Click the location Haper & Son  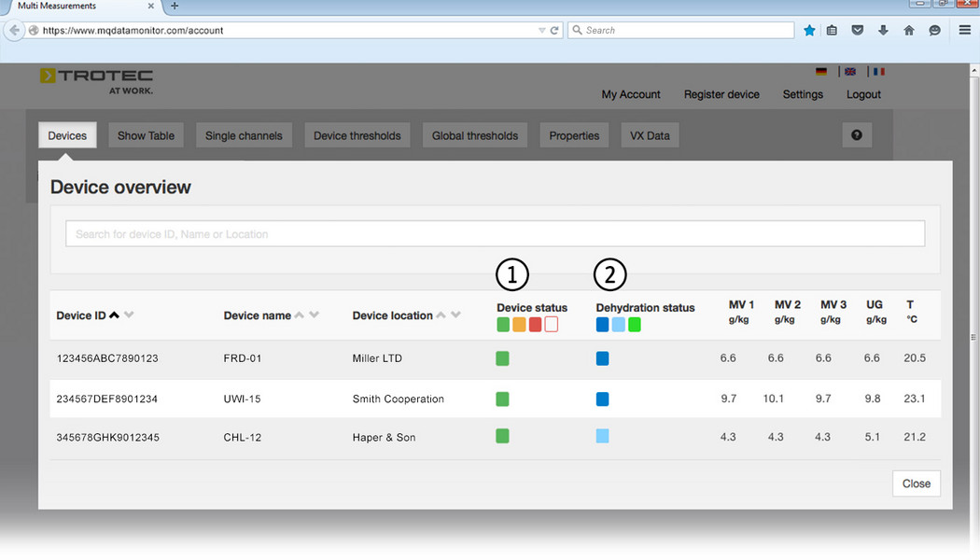[384, 438]
